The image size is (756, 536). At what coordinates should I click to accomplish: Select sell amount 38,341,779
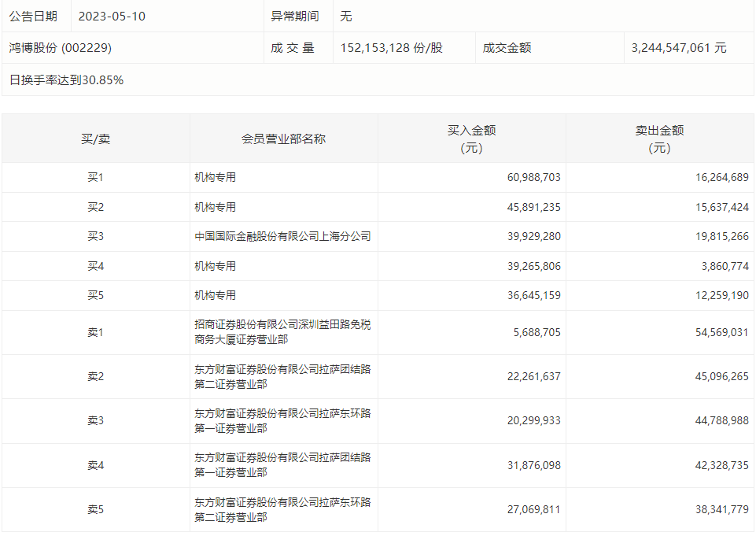721,509
